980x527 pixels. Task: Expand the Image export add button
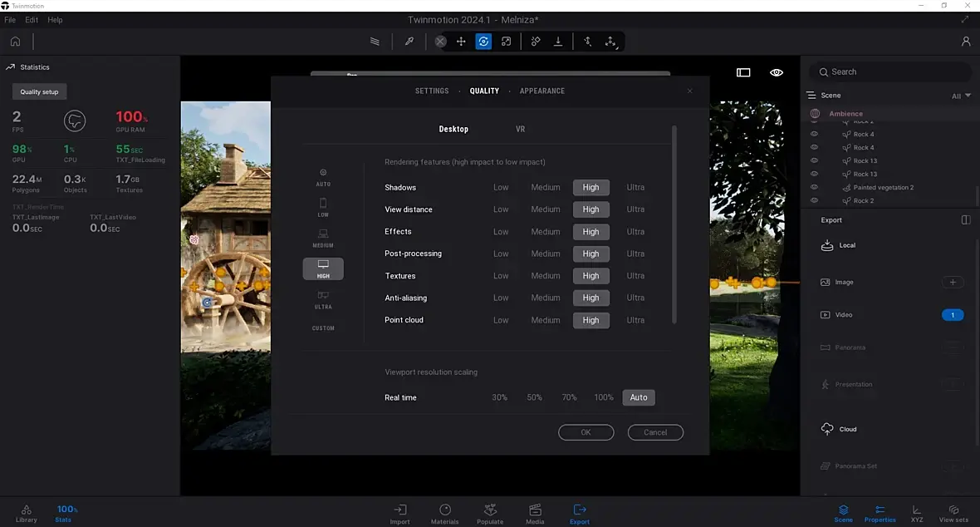click(953, 283)
